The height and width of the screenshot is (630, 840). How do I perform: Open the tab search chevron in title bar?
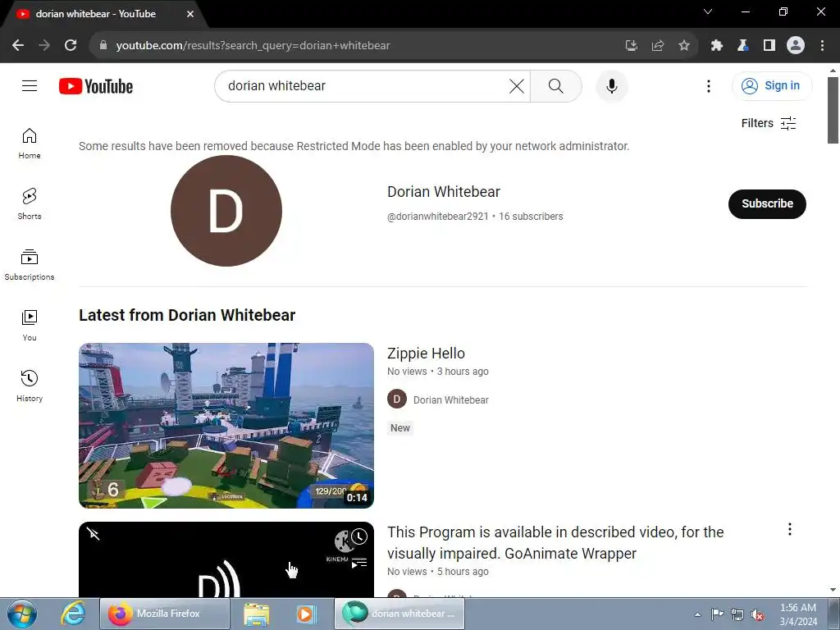708,11
